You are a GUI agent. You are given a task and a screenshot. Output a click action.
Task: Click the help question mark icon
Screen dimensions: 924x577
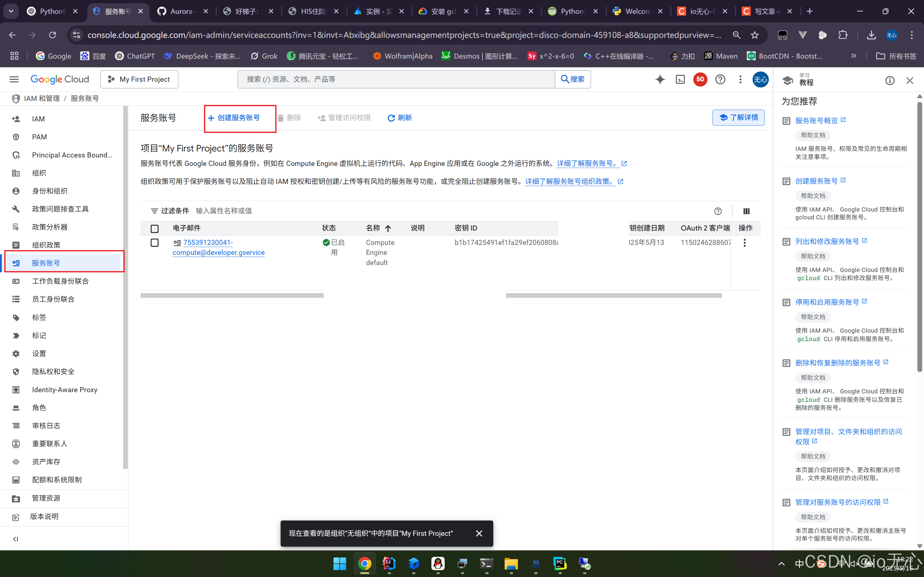click(720, 79)
